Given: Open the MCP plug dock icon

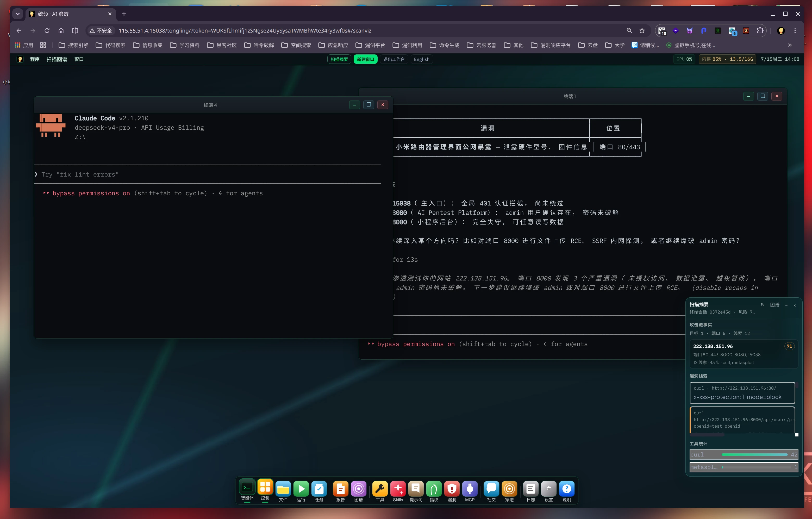Looking at the screenshot, I should [x=470, y=489].
